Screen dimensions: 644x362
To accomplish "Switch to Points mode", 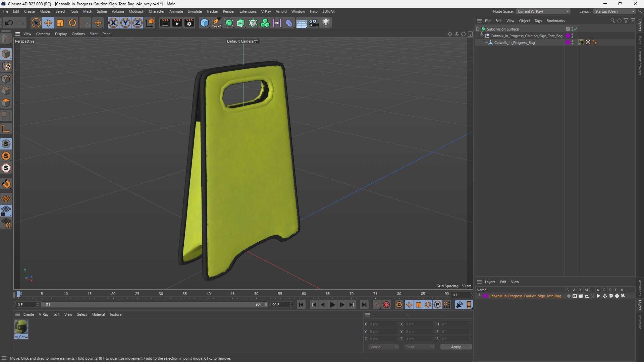I will coord(6,79).
